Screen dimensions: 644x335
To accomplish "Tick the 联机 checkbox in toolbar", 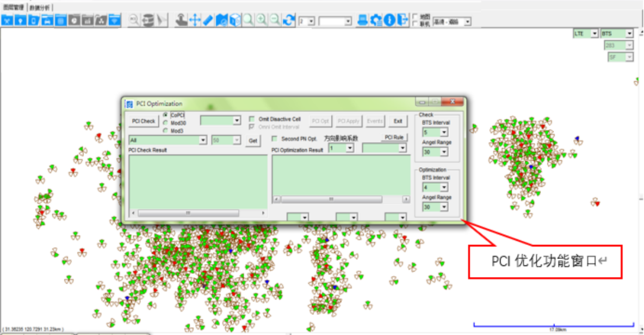I will (x=415, y=24).
